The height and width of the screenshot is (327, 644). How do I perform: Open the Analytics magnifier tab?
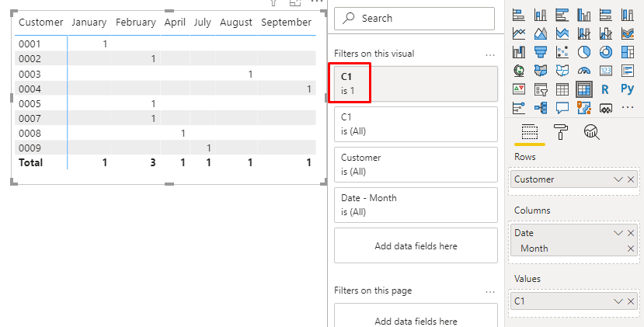point(591,132)
